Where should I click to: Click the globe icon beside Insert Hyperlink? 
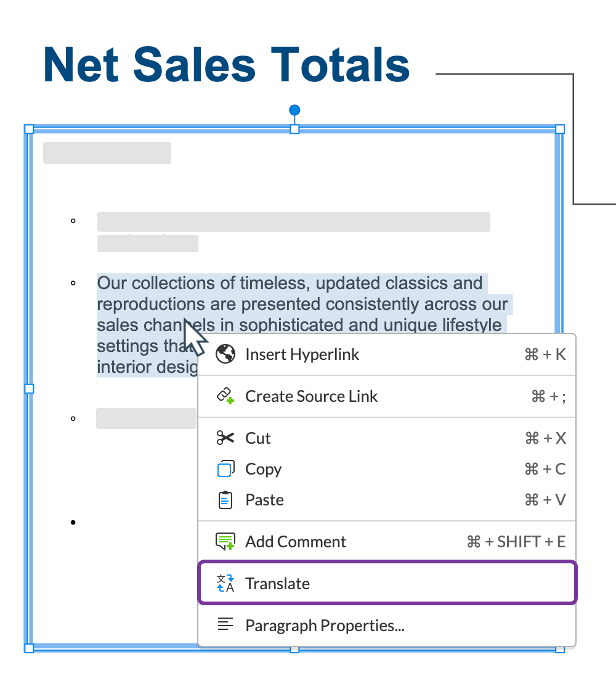click(x=225, y=354)
